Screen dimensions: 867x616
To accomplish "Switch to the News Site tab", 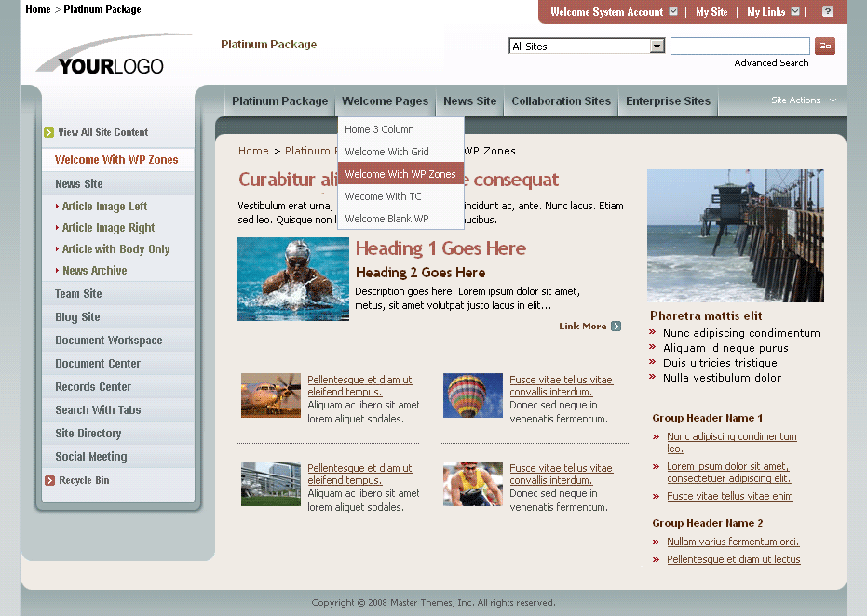I will click(469, 101).
